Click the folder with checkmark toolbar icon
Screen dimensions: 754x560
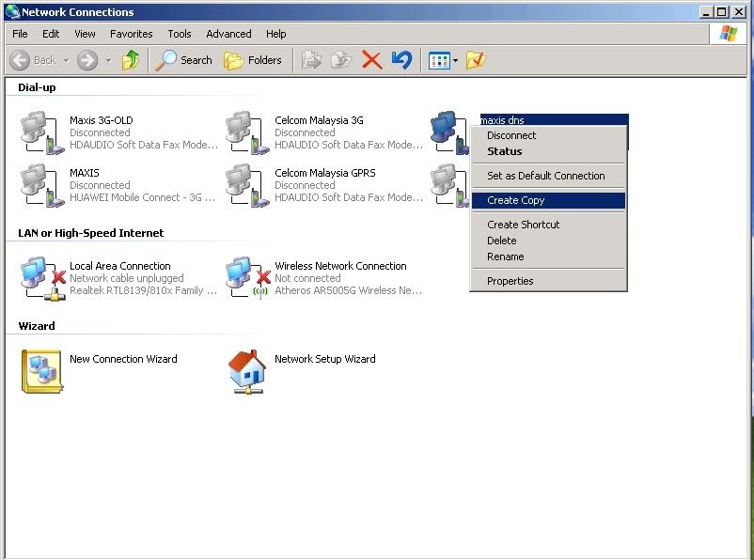pos(476,60)
